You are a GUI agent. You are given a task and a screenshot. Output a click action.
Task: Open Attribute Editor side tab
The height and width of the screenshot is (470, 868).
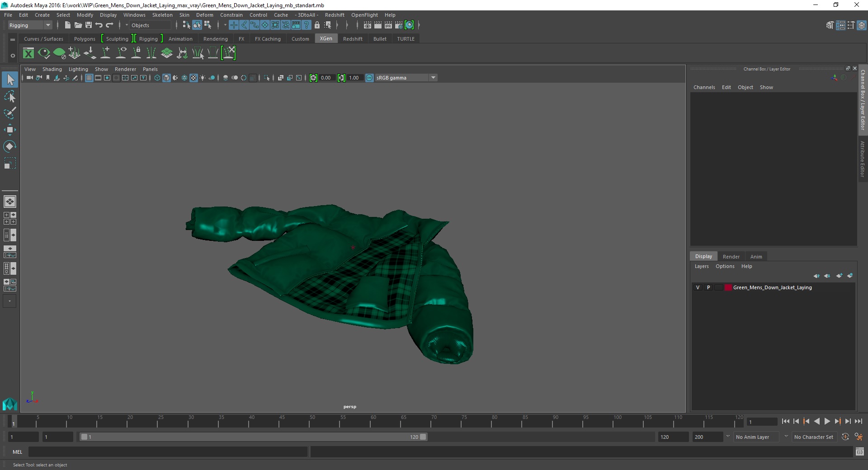click(x=863, y=159)
